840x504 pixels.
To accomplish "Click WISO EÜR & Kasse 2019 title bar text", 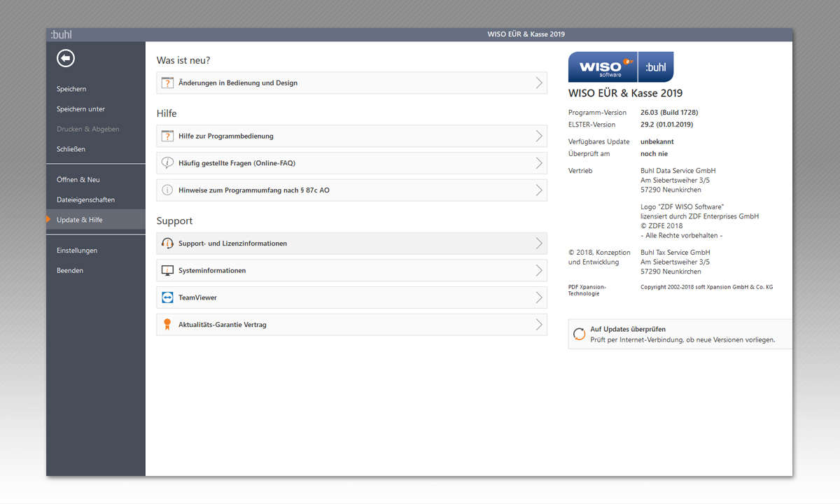I will [526, 34].
